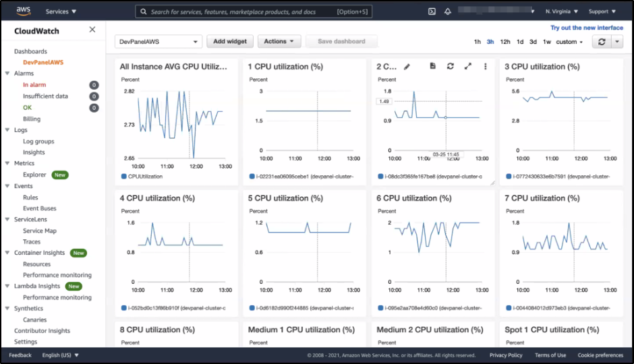The height and width of the screenshot is (364, 634).
Task: Maximize the 2 CPU utilization widget
Action: [468, 66]
